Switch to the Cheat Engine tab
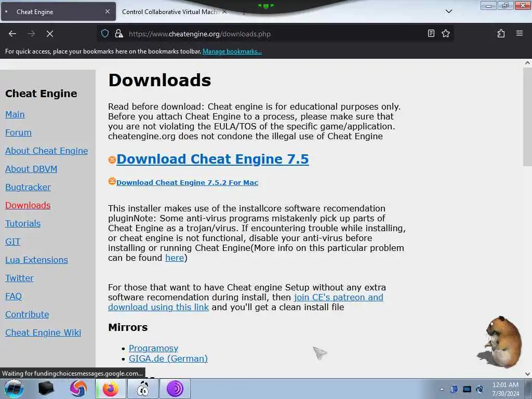The image size is (532, 399). click(x=58, y=11)
